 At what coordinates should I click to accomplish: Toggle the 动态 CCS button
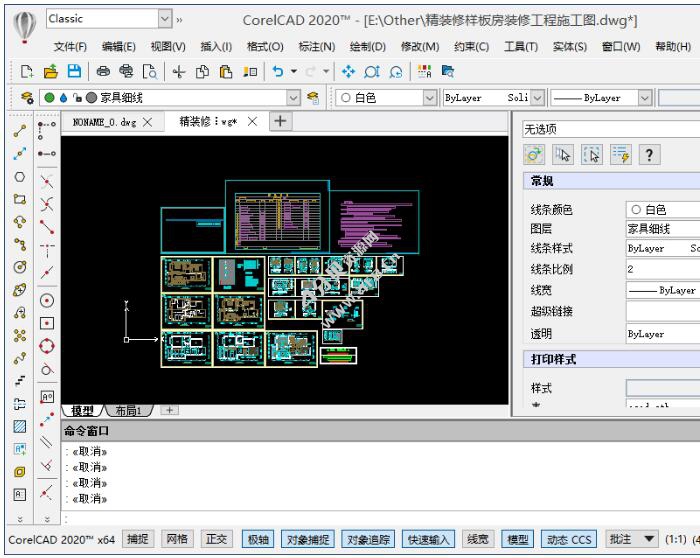pyautogui.click(x=569, y=539)
